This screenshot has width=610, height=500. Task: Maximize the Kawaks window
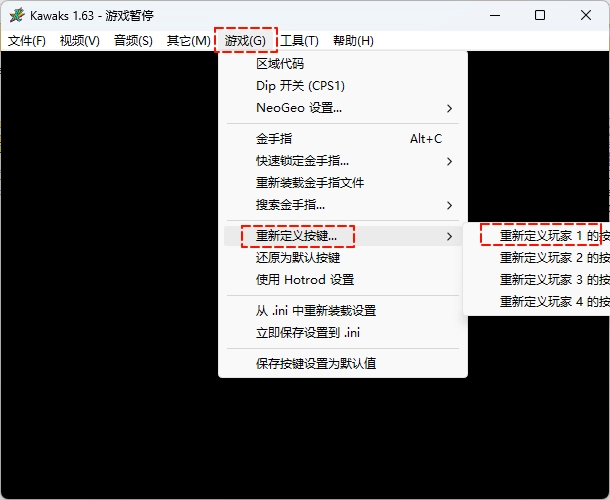[x=540, y=16]
